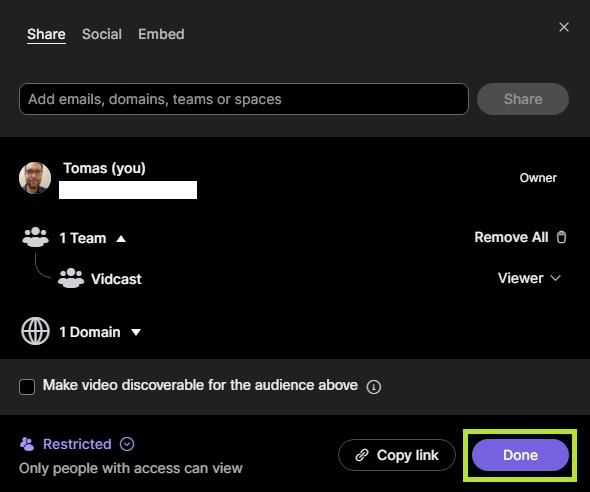Click the Owner role label
Screen dimensions: 590x492
point(538,178)
